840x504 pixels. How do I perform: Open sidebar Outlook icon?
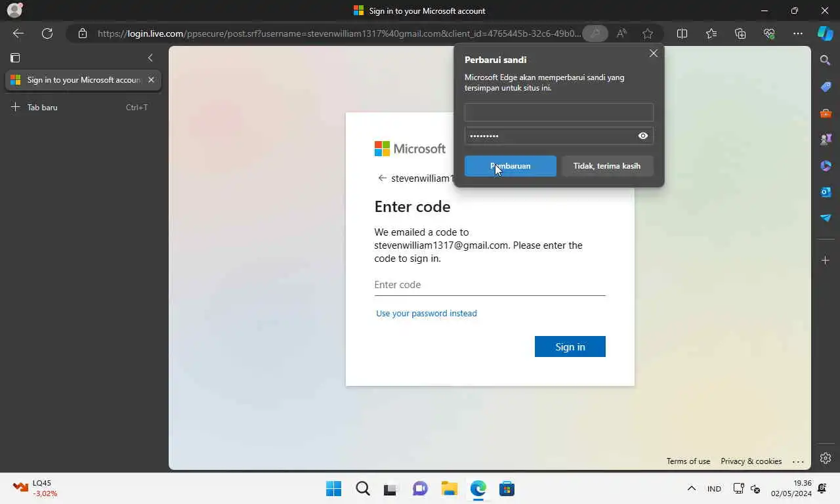pos(826,192)
